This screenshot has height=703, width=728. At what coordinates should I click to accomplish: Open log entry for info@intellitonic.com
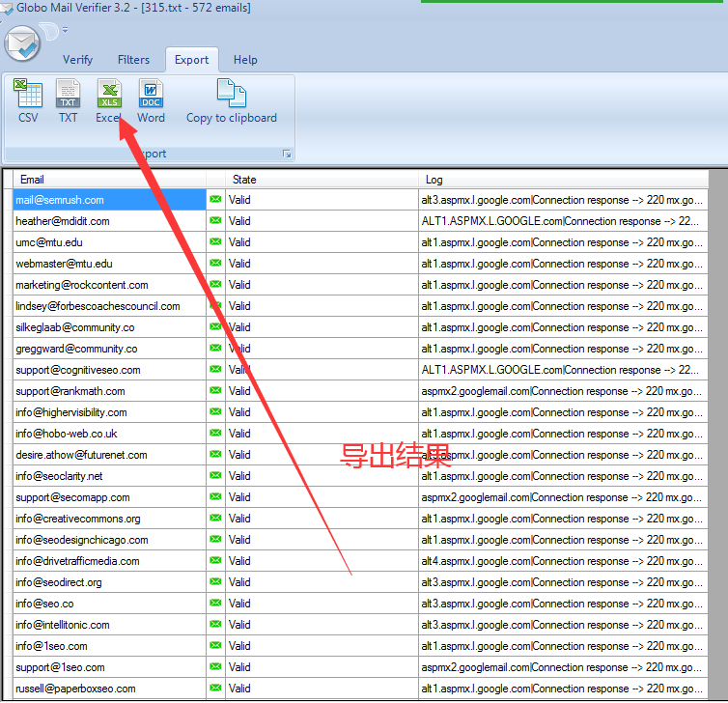click(x=563, y=625)
